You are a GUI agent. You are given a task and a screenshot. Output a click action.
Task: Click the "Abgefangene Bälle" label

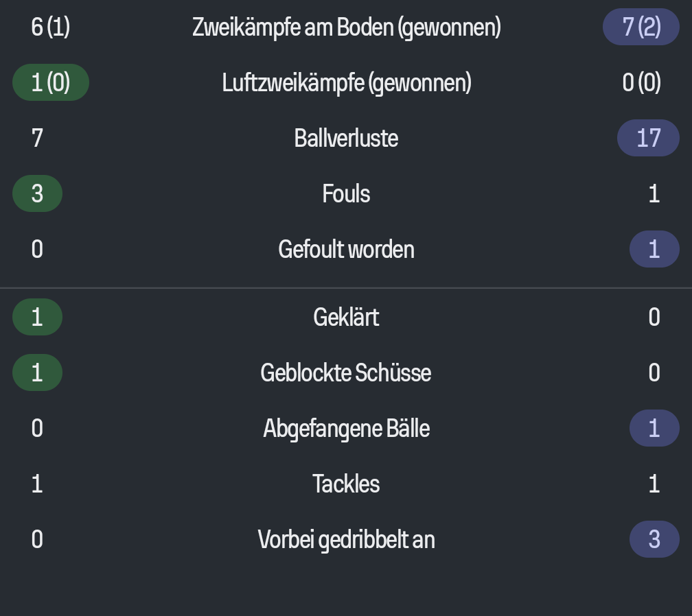coord(346,428)
